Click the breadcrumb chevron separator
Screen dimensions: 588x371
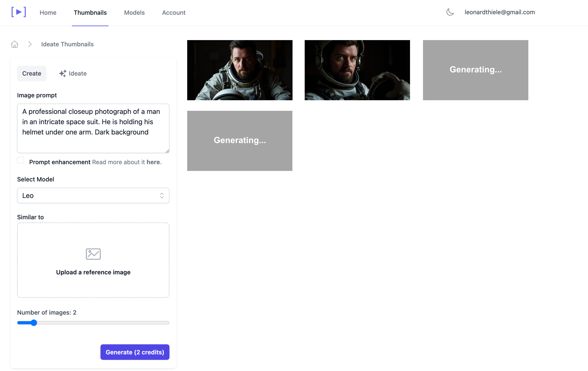point(30,44)
